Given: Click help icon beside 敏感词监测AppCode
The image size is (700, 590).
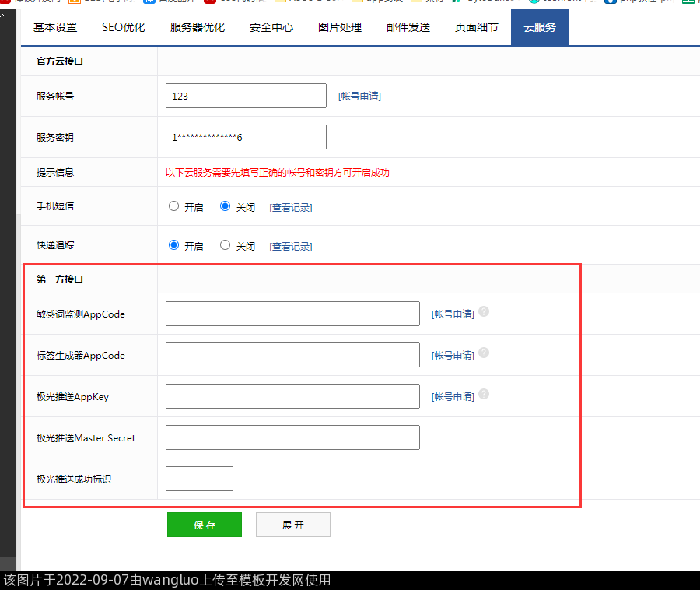Looking at the screenshot, I should click(484, 312).
